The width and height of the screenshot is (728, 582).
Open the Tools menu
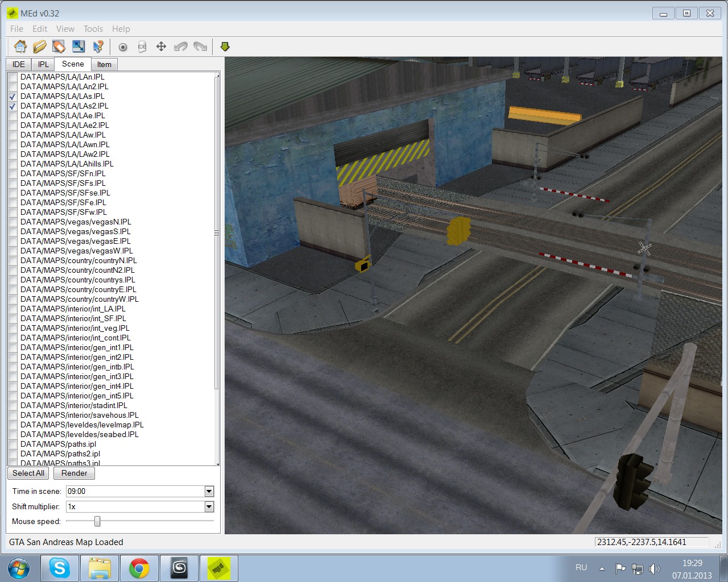93,28
